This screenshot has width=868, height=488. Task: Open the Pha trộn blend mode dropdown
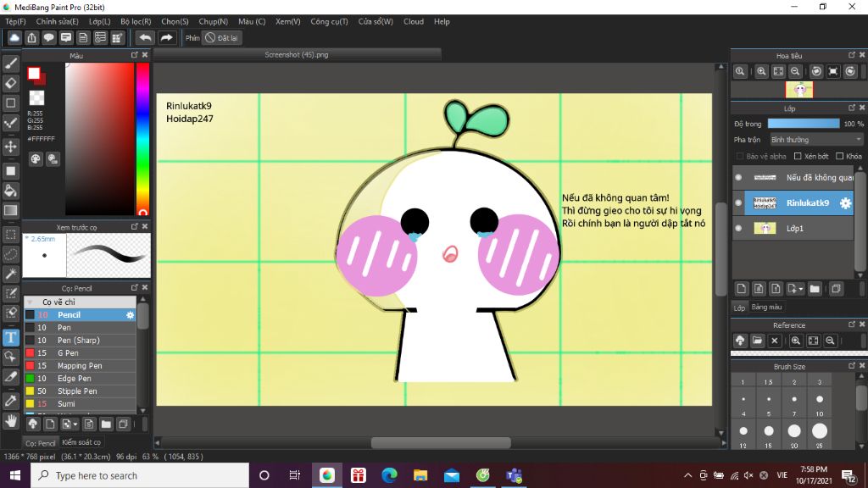pos(815,140)
